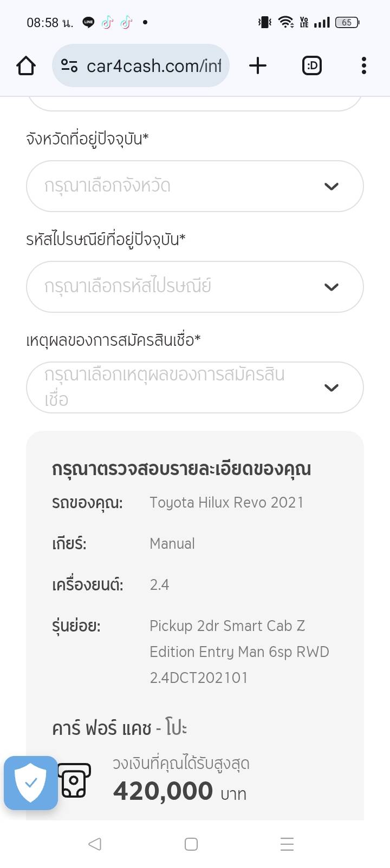Expand postal code chevron arrow

pos(331,287)
